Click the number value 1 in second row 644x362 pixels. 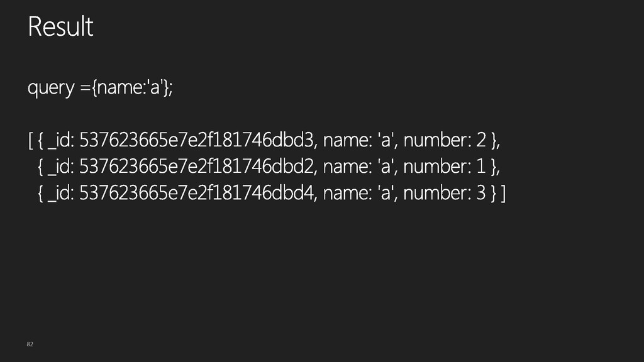point(481,166)
